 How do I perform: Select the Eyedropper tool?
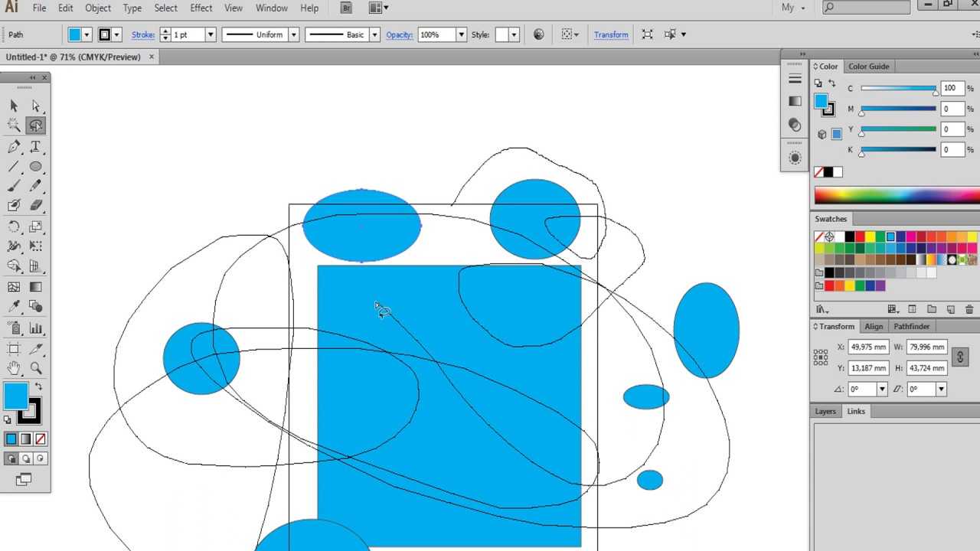(x=14, y=307)
